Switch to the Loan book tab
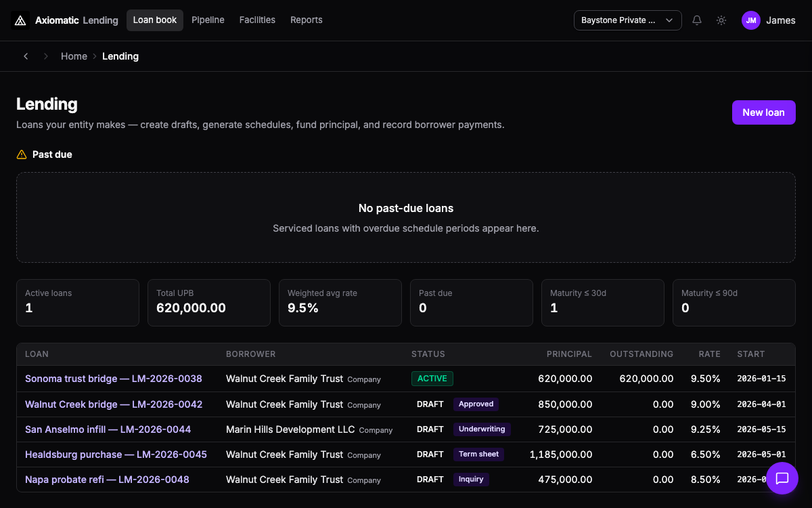The image size is (812, 508). [155, 20]
